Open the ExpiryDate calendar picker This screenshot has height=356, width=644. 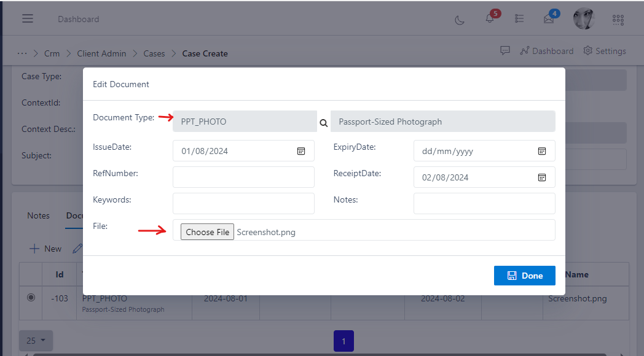coord(541,150)
